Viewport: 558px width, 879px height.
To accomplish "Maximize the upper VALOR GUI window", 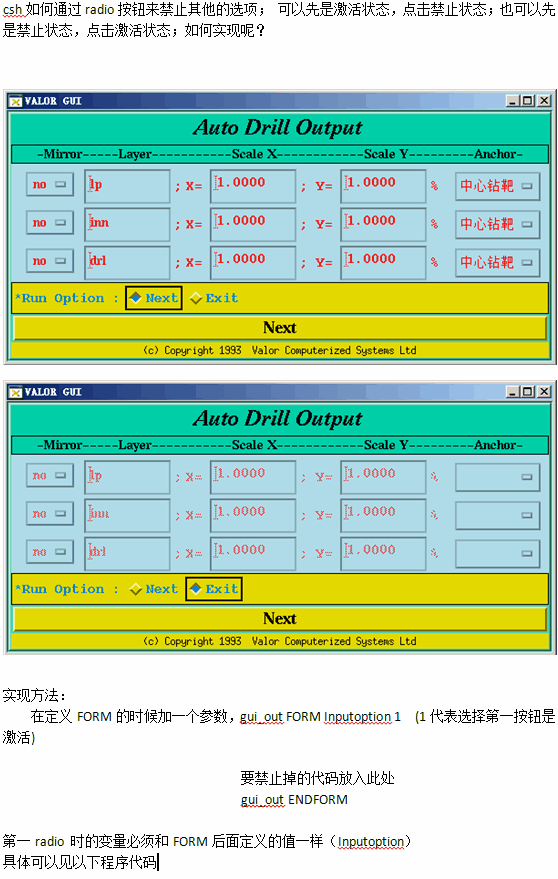I will (527, 101).
